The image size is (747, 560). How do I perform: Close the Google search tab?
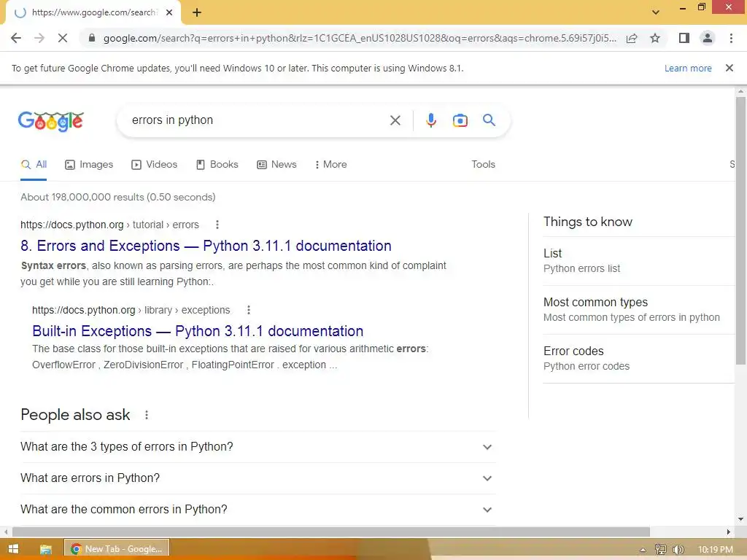point(169,13)
